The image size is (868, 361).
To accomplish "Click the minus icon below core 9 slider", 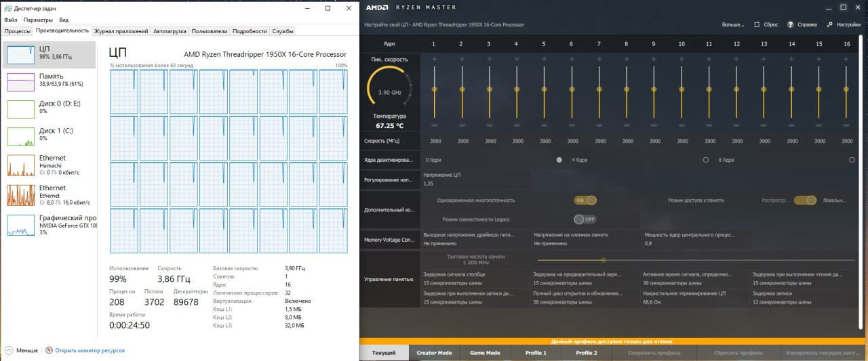I will click(654, 125).
